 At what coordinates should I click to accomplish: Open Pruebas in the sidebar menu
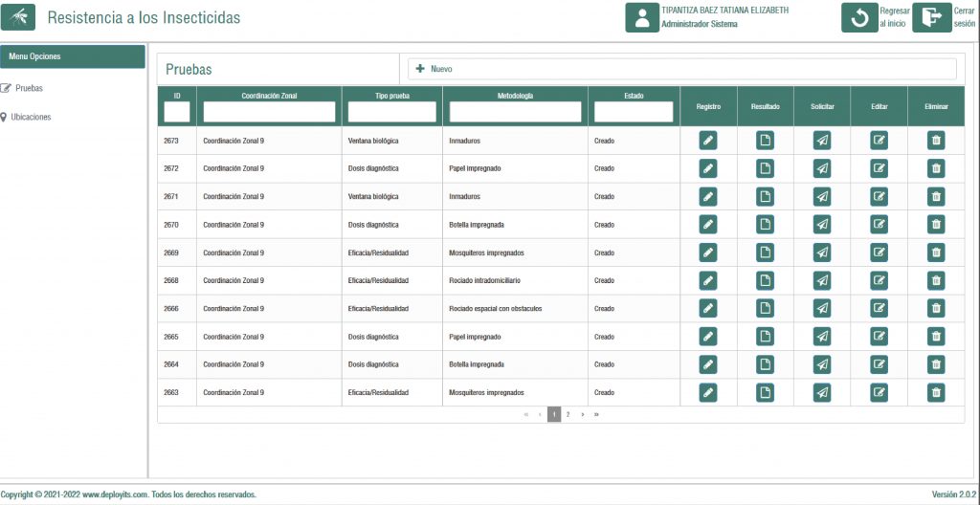[29, 88]
